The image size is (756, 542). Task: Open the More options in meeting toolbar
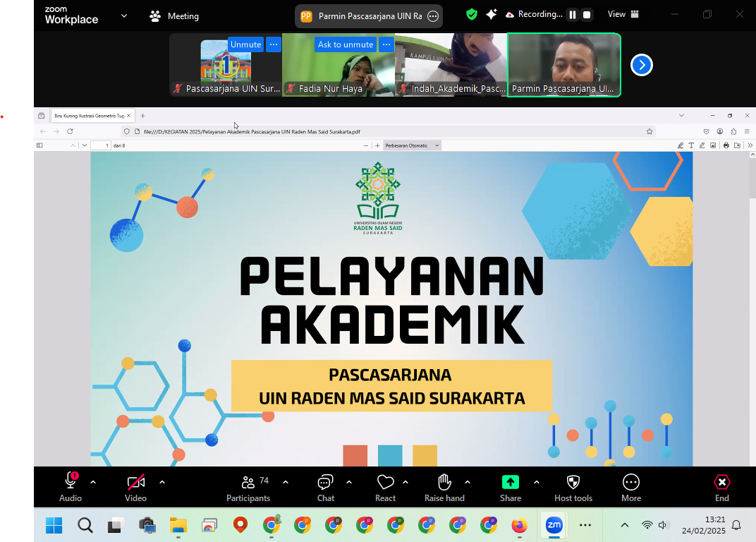tap(631, 486)
